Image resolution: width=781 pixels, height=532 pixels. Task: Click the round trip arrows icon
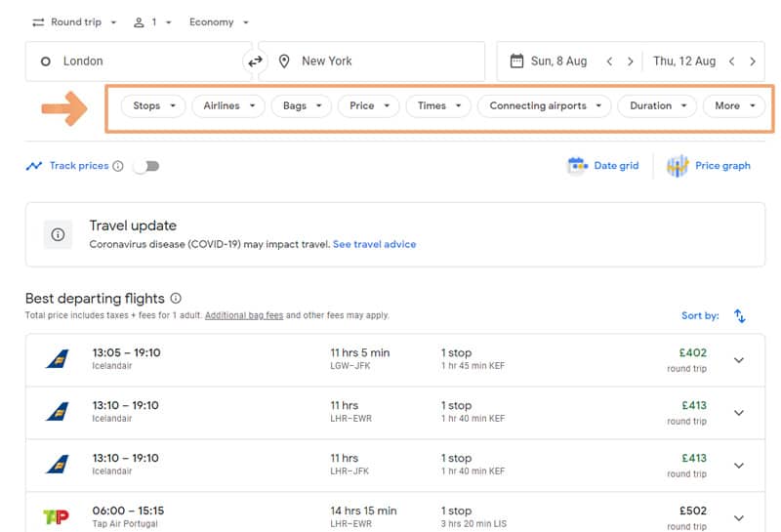click(x=38, y=22)
